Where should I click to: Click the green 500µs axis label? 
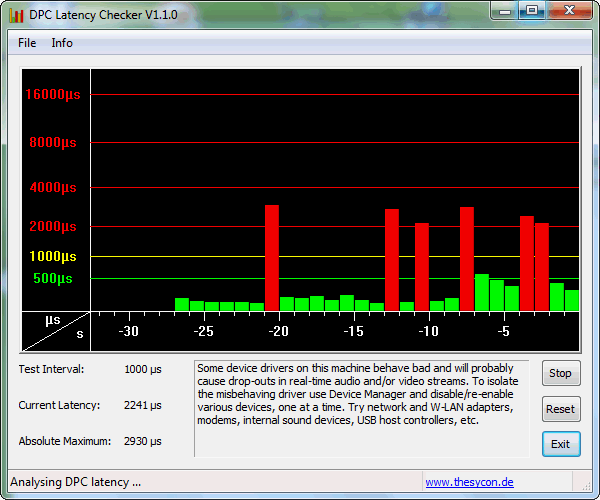(x=53, y=278)
